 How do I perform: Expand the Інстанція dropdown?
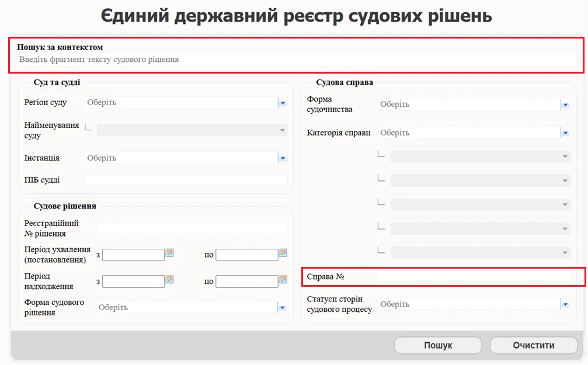(282, 158)
